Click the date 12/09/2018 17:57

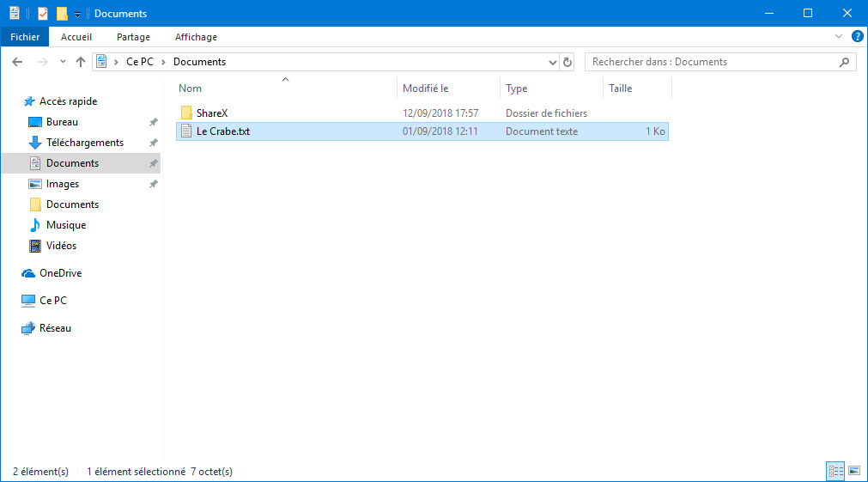click(440, 113)
